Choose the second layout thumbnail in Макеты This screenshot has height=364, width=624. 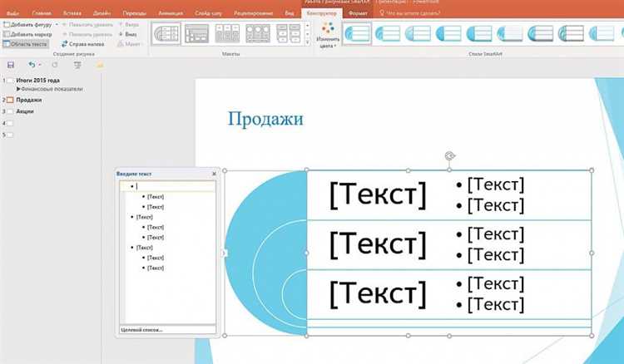[x=196, y=33]
